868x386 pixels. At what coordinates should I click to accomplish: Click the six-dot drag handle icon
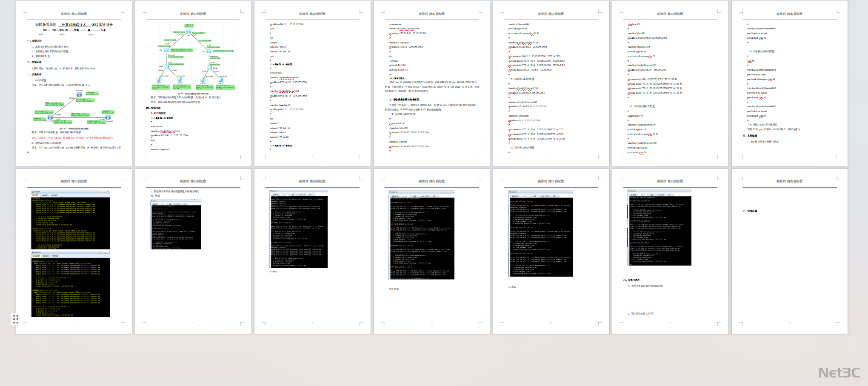click(16, 319)
